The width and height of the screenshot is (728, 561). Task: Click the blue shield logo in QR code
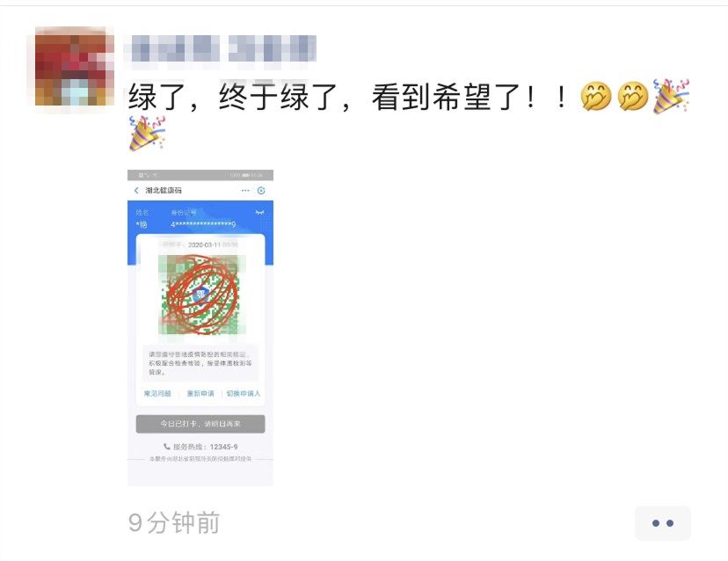pos(200,294)
